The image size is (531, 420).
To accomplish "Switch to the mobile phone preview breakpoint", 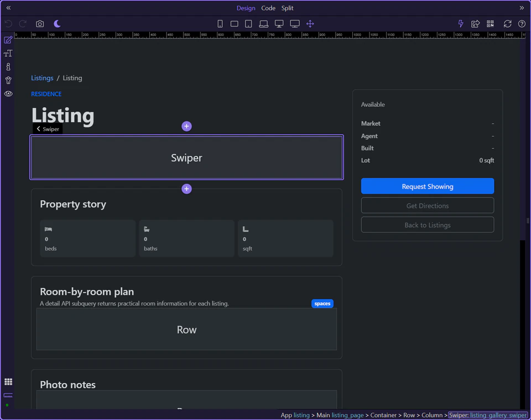I will [220, 24].
